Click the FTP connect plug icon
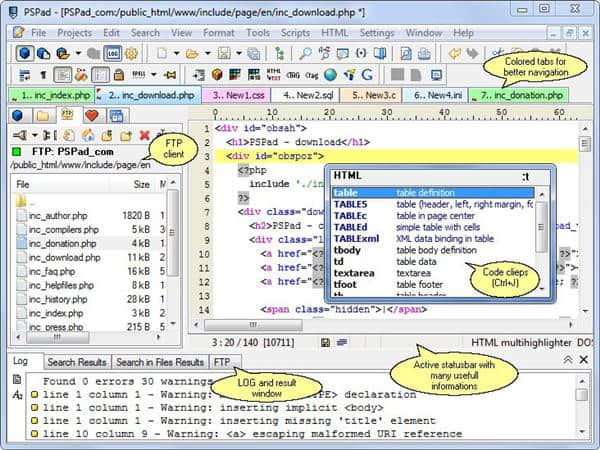This screenshot has width=600, height=450. click(x=21, y=135)
